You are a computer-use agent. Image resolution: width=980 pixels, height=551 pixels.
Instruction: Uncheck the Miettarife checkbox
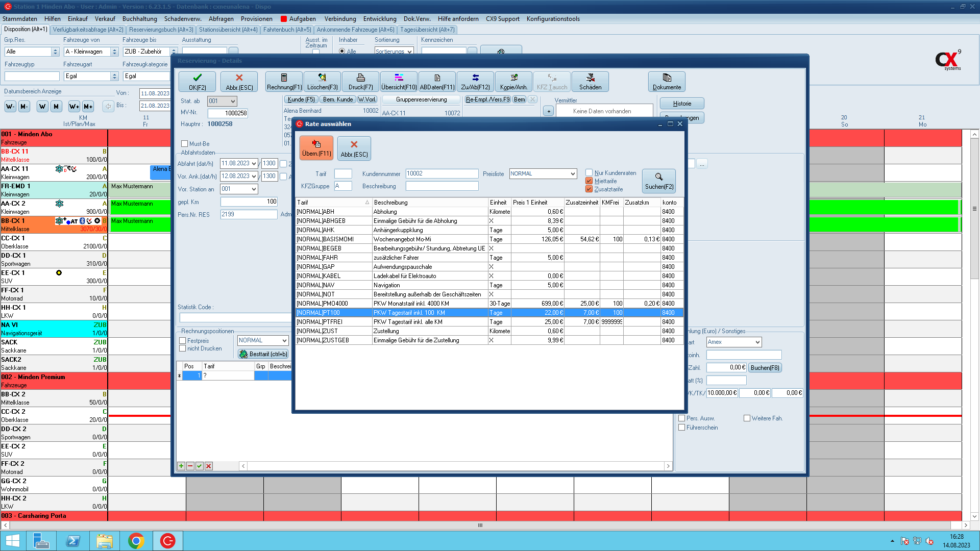tap(589, 181)
